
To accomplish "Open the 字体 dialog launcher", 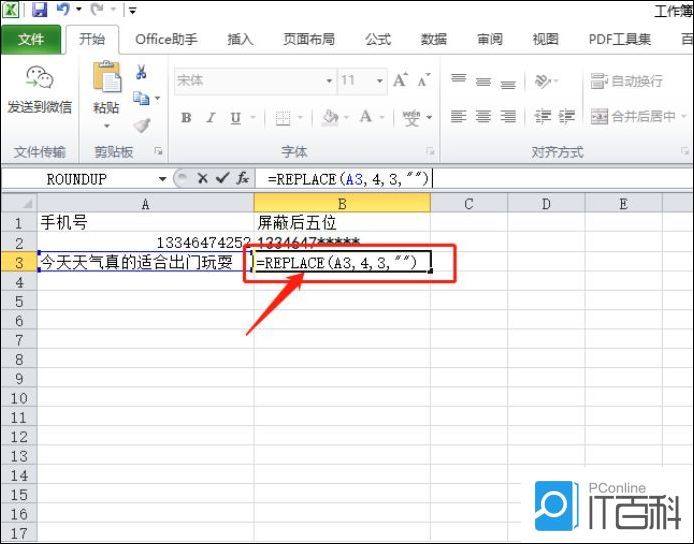I will pos(430,151).
